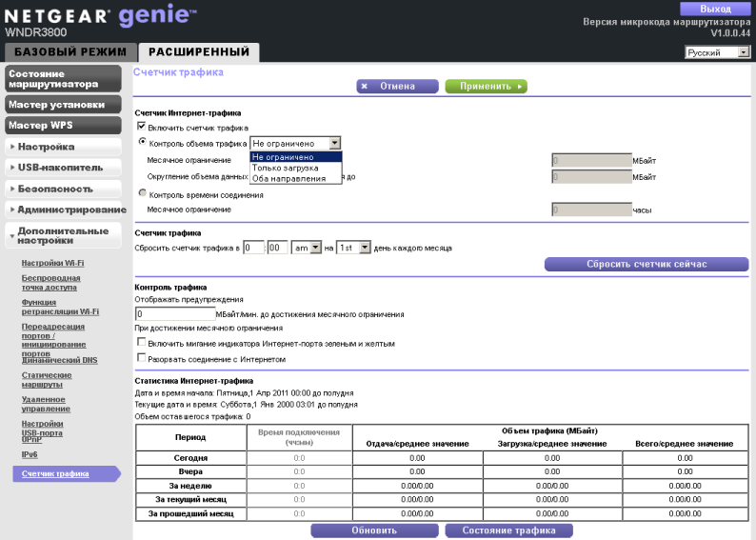Select the Счетчик трафика sidebar item
This screenshot has width=756, height=540.
click(x=67, y=473)
